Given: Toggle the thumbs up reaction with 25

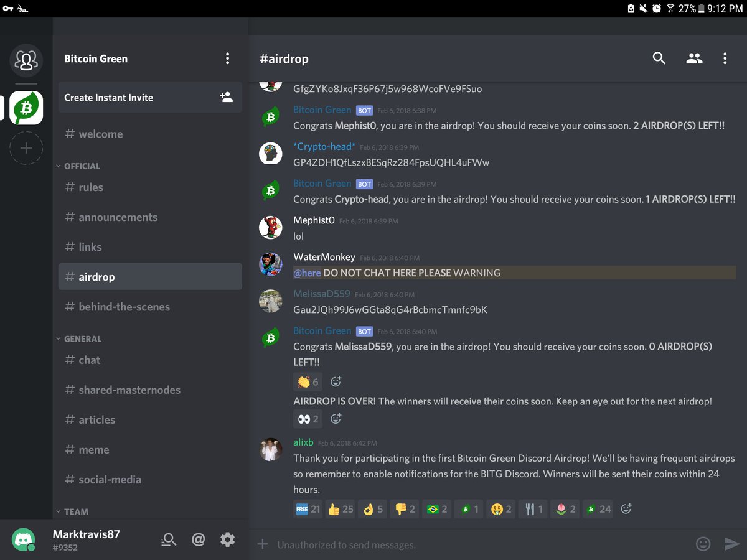Looking at the screenshot, I should tap(340, 509).
